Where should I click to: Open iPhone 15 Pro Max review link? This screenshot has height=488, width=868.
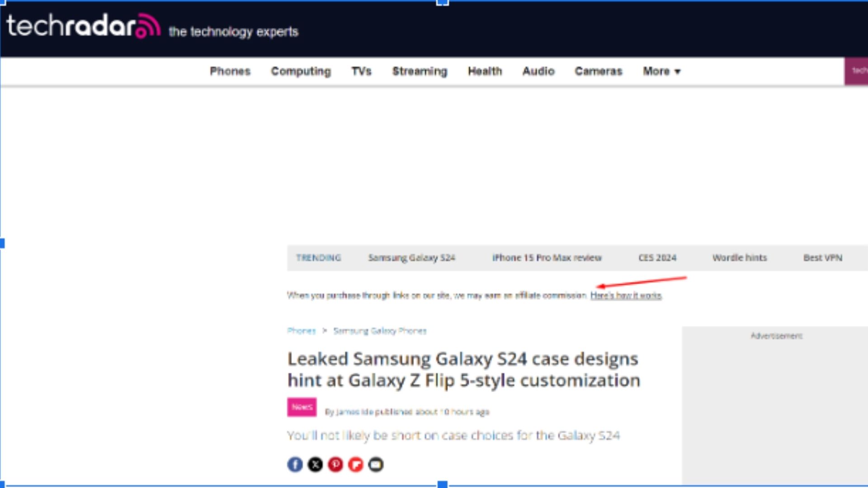tap(547, 258)
